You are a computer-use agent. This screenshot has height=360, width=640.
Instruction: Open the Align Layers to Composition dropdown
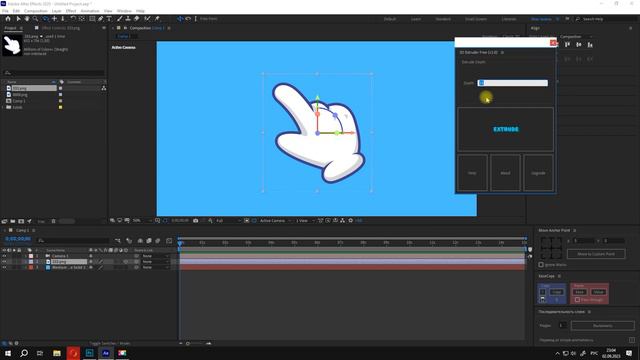576,37
